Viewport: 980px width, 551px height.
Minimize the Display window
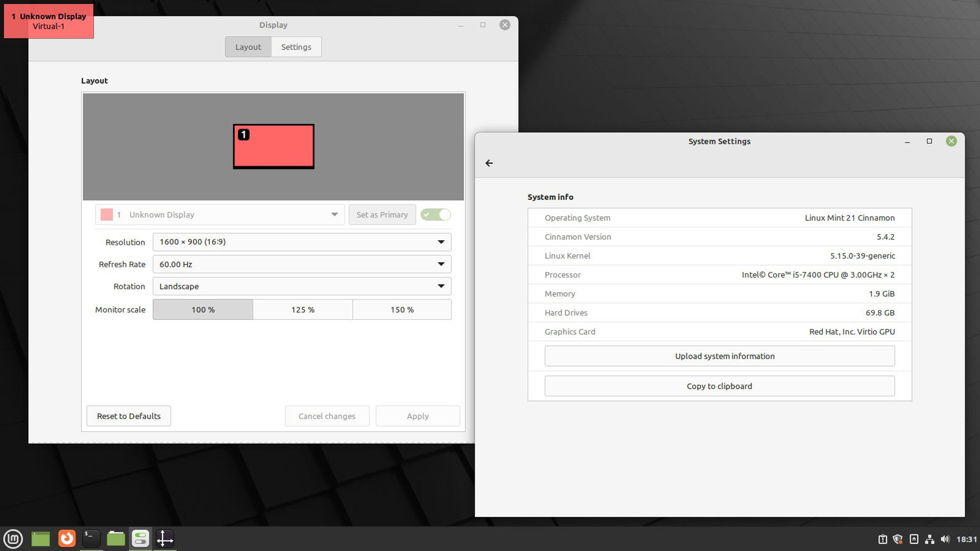coord(460,26)
